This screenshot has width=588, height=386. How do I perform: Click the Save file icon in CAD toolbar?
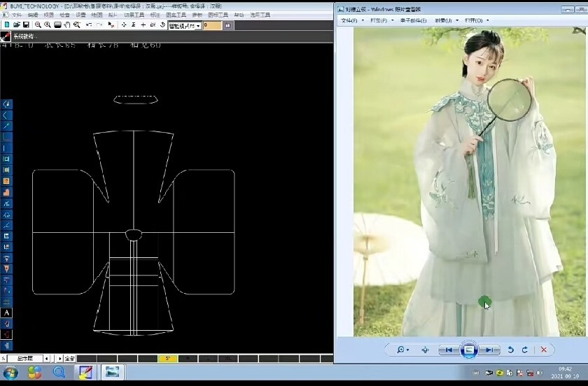pos(26,25)
